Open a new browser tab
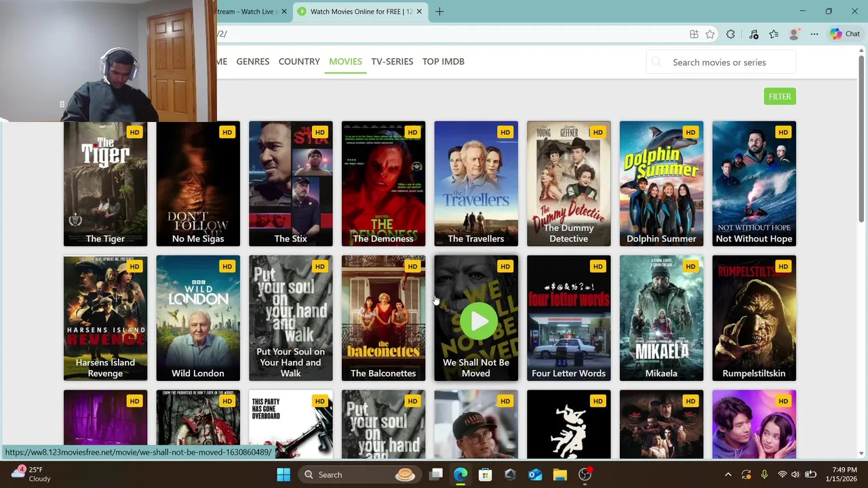The width and height of the screenshot is (868, 488). tap(439, 12)
